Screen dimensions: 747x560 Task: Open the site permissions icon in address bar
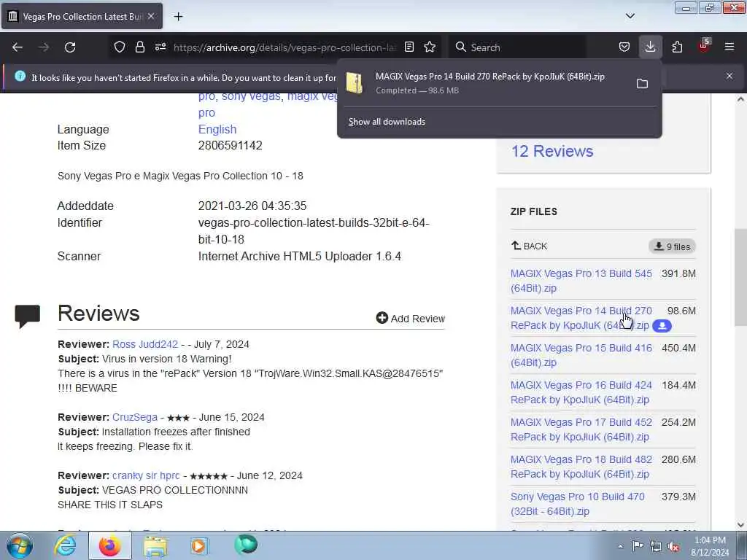[x=160, y=47]
